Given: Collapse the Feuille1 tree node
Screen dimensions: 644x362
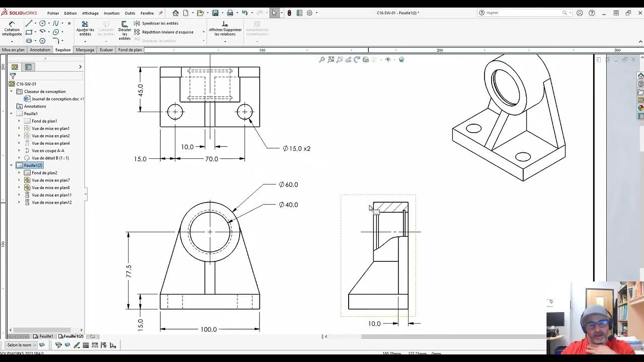Looking at the screenshot, I should 12,114.
